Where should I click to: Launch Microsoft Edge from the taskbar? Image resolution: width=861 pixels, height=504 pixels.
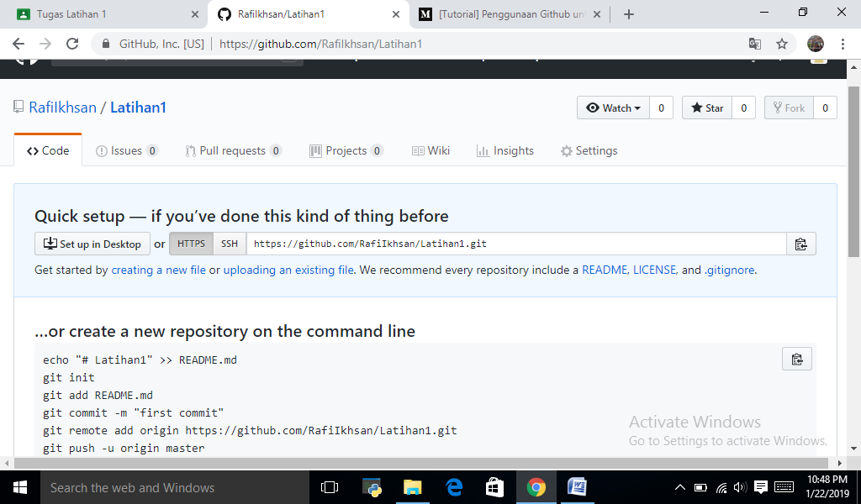tap(454, 487)
